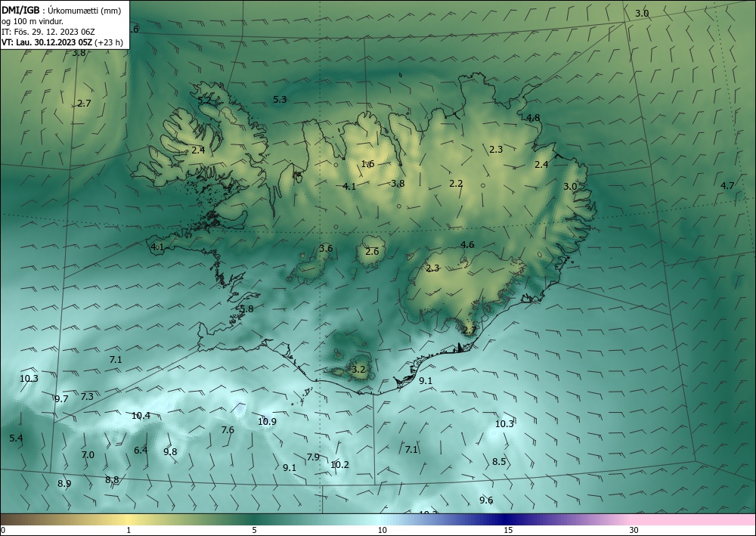Click the 5.2 value on the Westfjords
Screen dimensions: 756x536
click(x=204, y=101)
